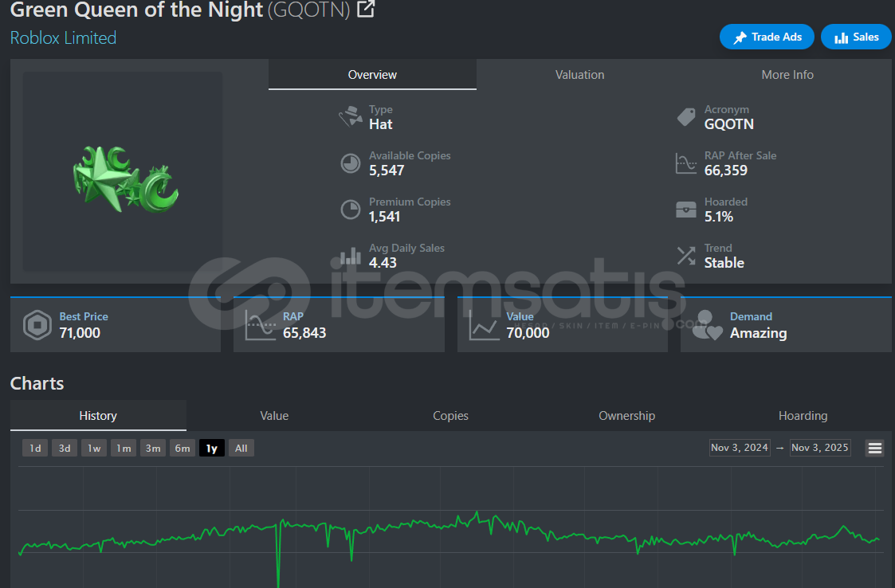Viewport: 895px width, 588px height.
Task: Click the Hoarded chest icon
Action: pos(685,210)
